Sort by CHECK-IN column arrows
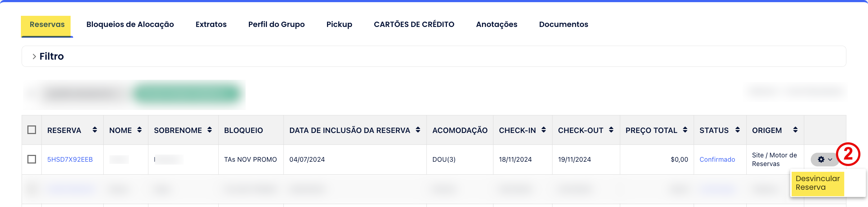The image size is (868, 207). (543, 130)
